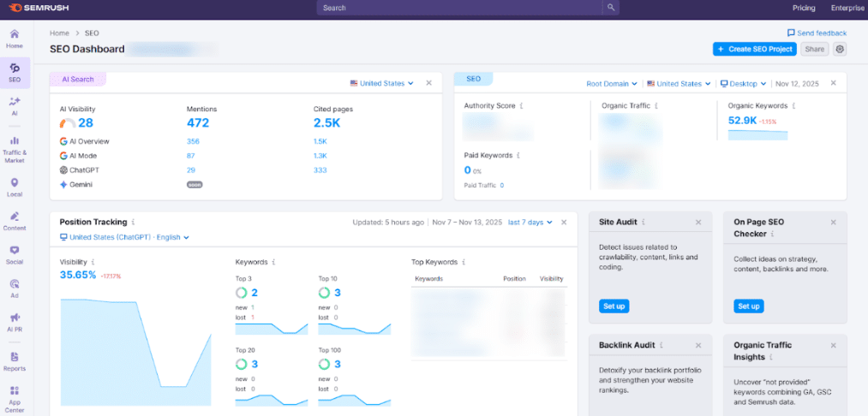Open the Content sidebar section
The image size is (868, 416).
pos(15,222)
